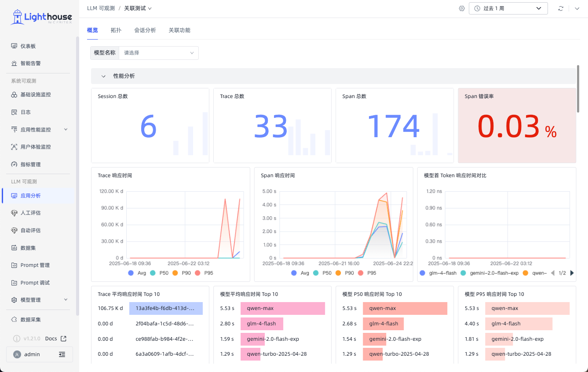Viewport: 588px width, 372px height.
Task: Click the 人工评估 manual evaluation icon
Action: click(x=14, y=213)
